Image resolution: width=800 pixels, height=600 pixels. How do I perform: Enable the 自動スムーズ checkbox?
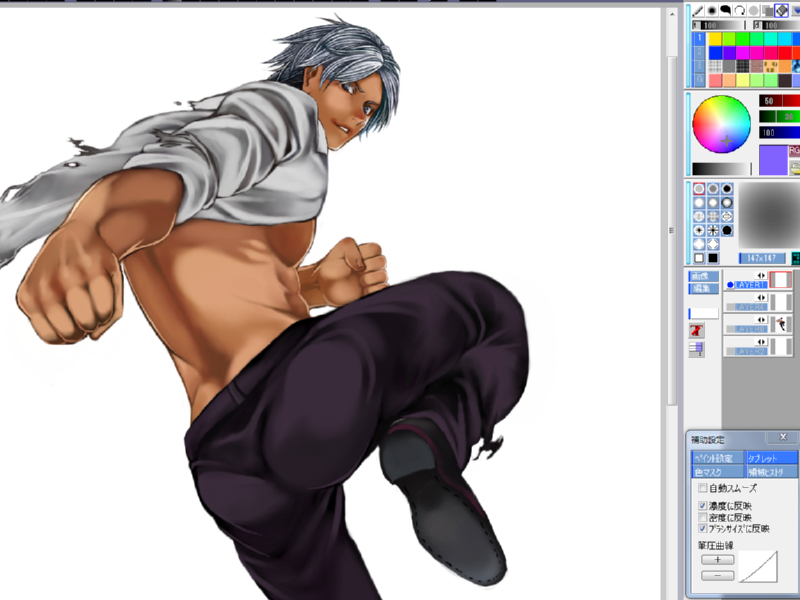tap(703, 488)
